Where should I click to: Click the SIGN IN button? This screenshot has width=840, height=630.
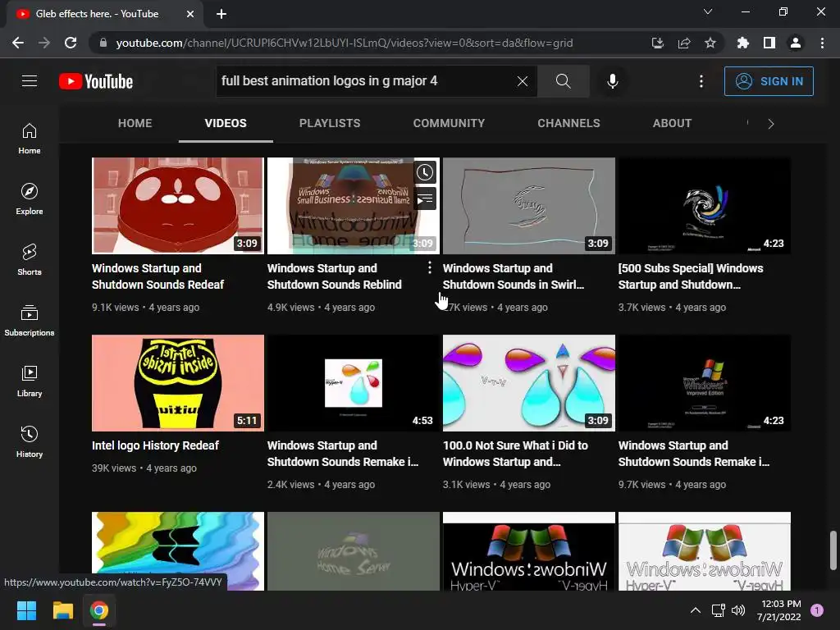(769, 81)
